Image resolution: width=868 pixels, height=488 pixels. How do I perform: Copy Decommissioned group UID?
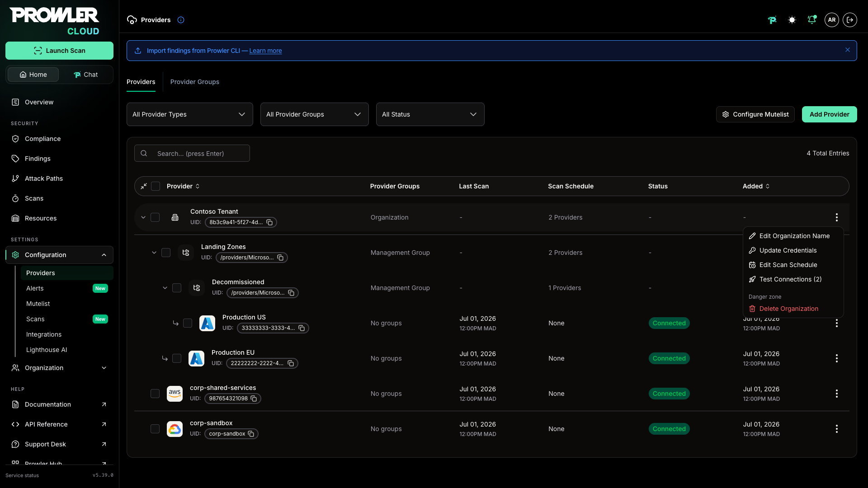tap(291, 293)
